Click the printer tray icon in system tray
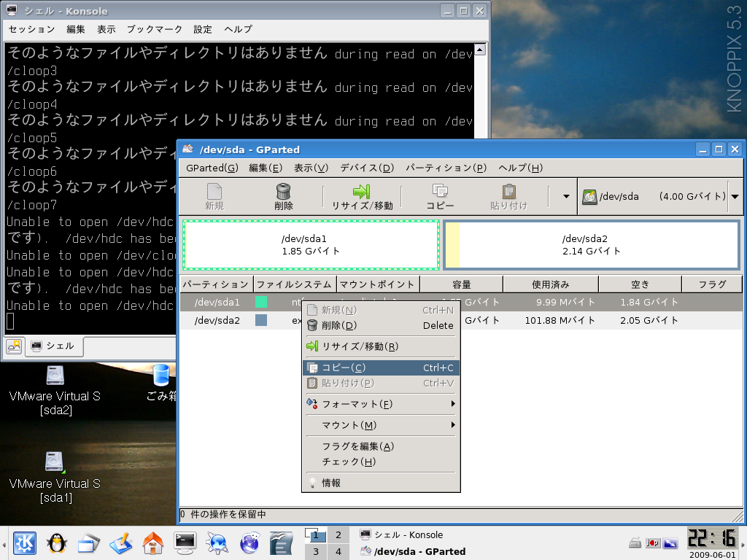This screenshot has width=747, height=560. click(635, 542)
